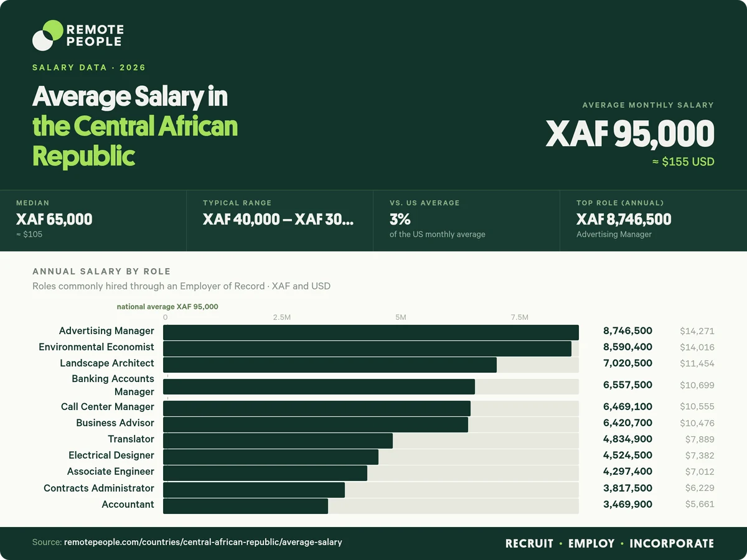Viewport: 747px width, 560px height.
Task: Click the Call Center Manager bar
Action: tap(317, 408)
